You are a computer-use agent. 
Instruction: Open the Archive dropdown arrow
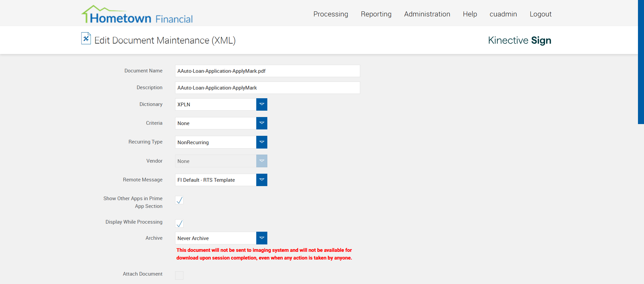pos(262,238)
